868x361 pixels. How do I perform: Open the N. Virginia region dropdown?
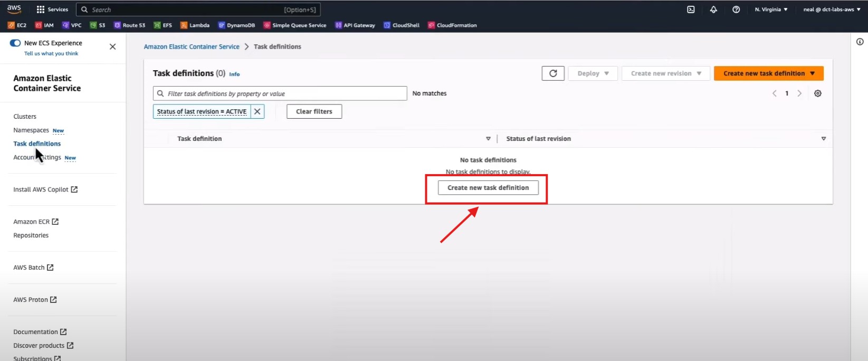(x=771, y=9)
